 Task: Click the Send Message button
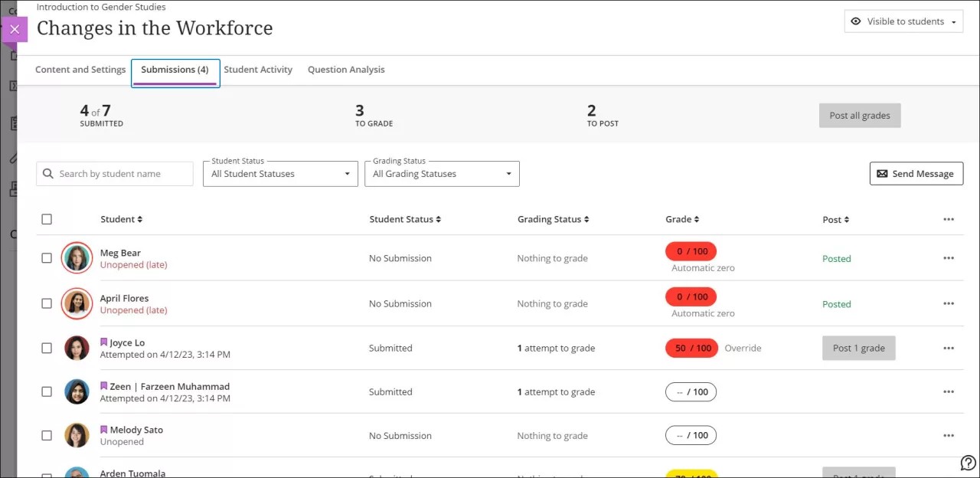tap(916, 174)
